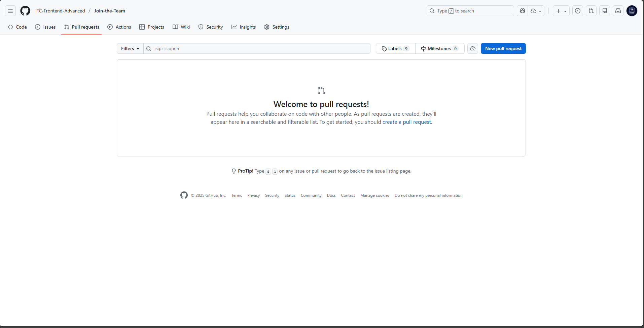Click the New pull request button

point(503,48)
